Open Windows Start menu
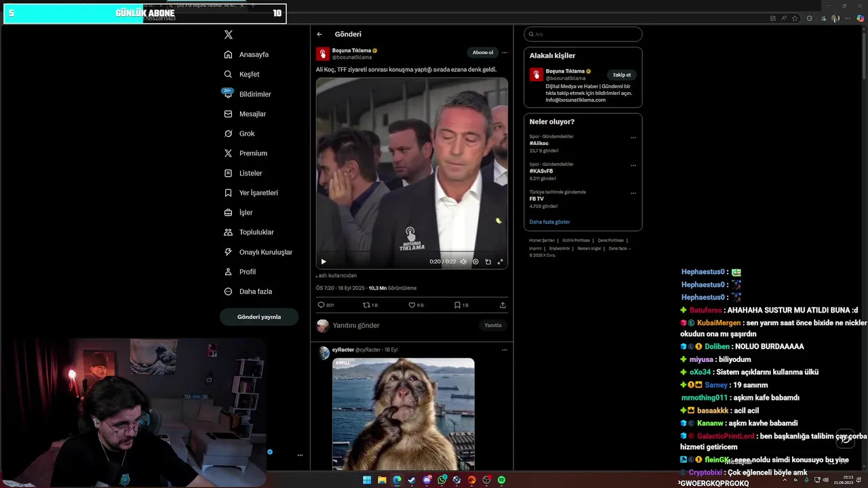 367,480
